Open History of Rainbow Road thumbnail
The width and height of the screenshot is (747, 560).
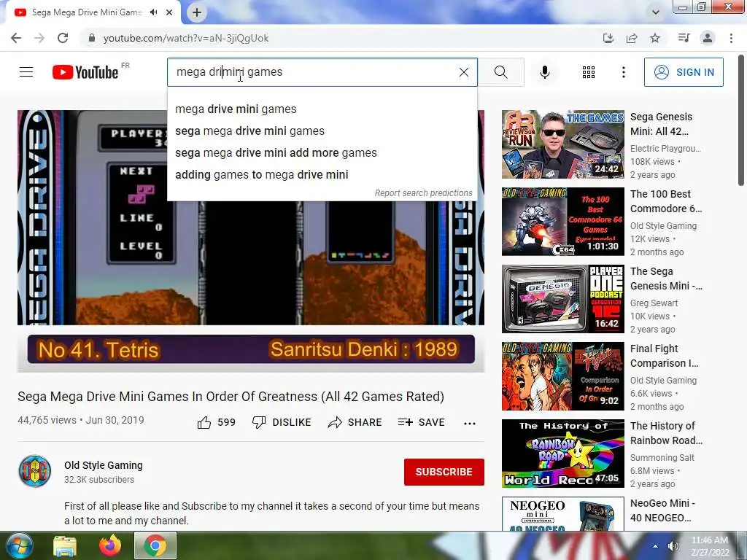pos(562,454)
